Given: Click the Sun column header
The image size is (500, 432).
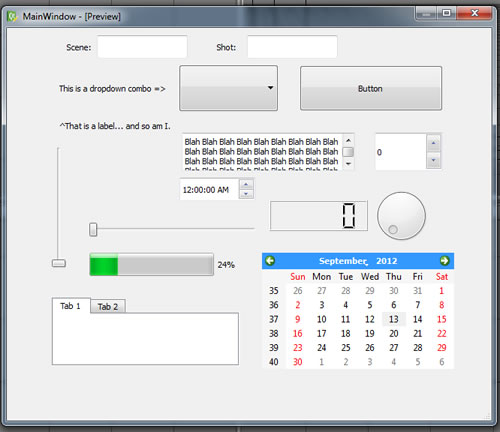Looking at the screenshot, I should tap(298, 277).
